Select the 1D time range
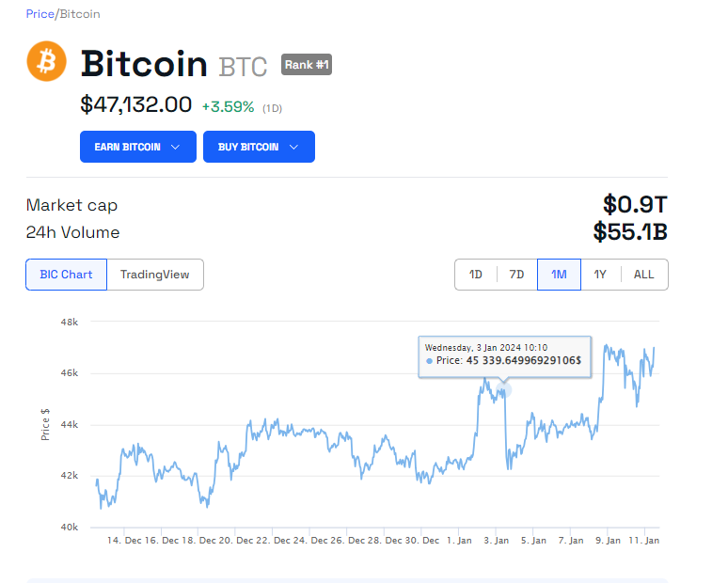This screenshot has height=583, width=728. [476, 275]
